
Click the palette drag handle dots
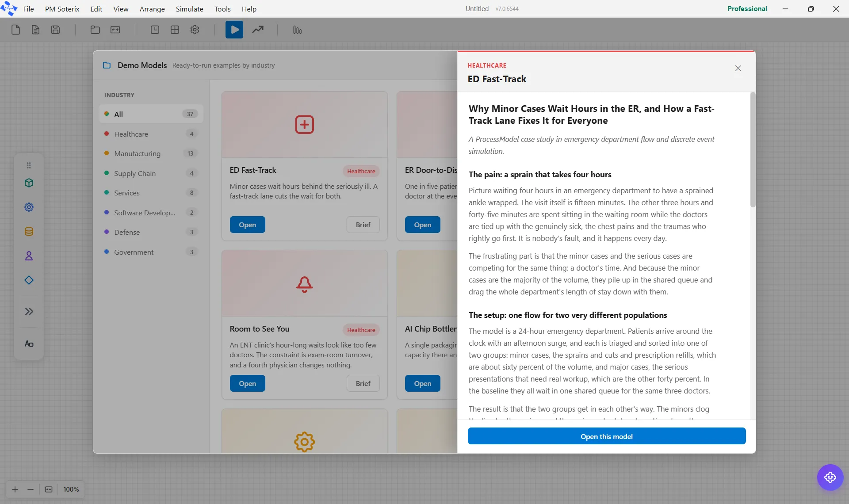(x=29, y=165)
